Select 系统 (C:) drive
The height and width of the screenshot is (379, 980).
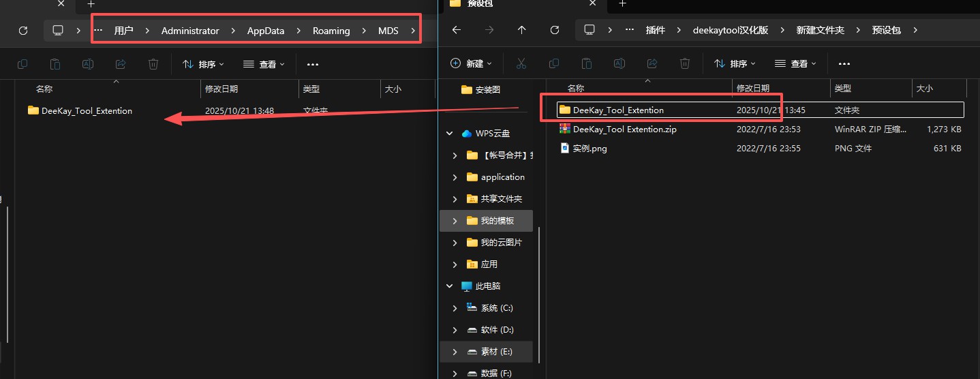click(x=490, y=308)
